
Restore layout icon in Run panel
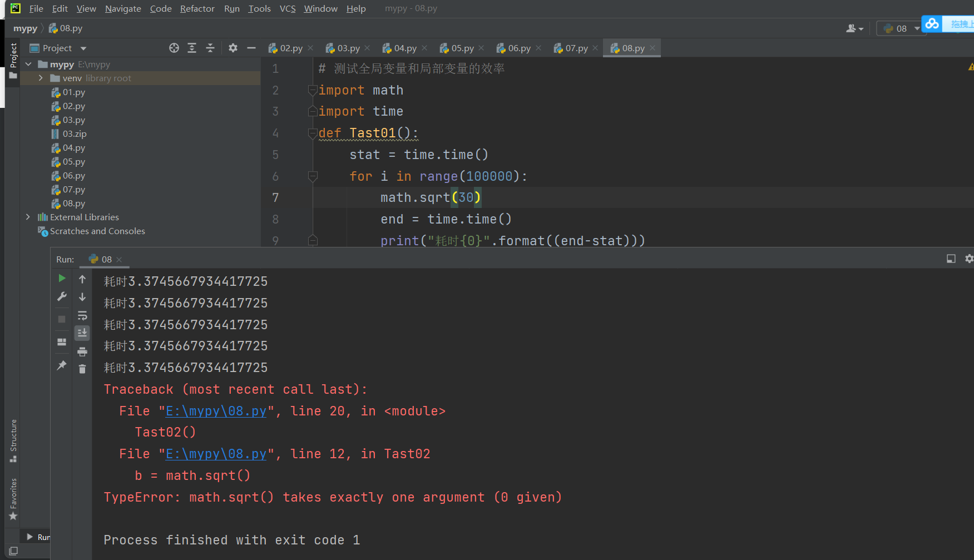[62, 342]
